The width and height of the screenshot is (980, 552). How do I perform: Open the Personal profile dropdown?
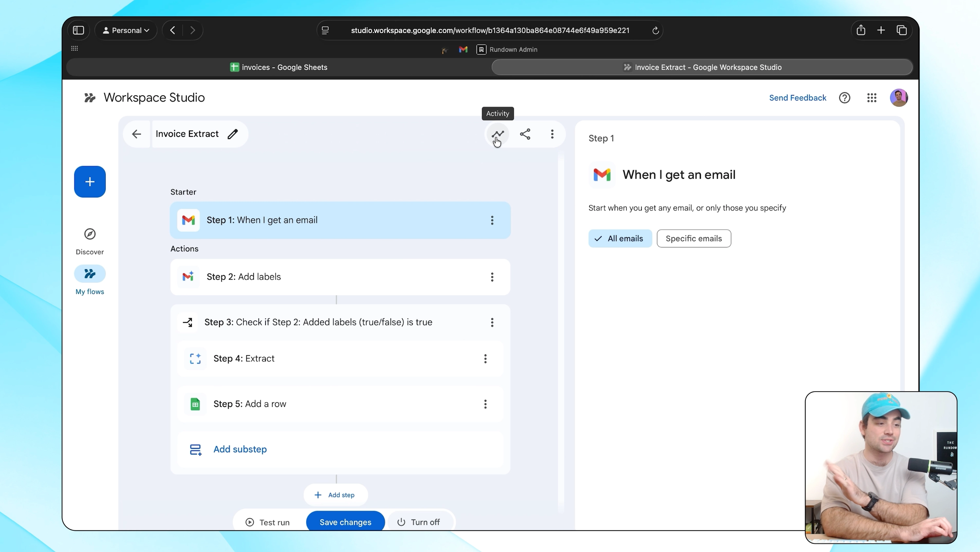pos(126,30)
